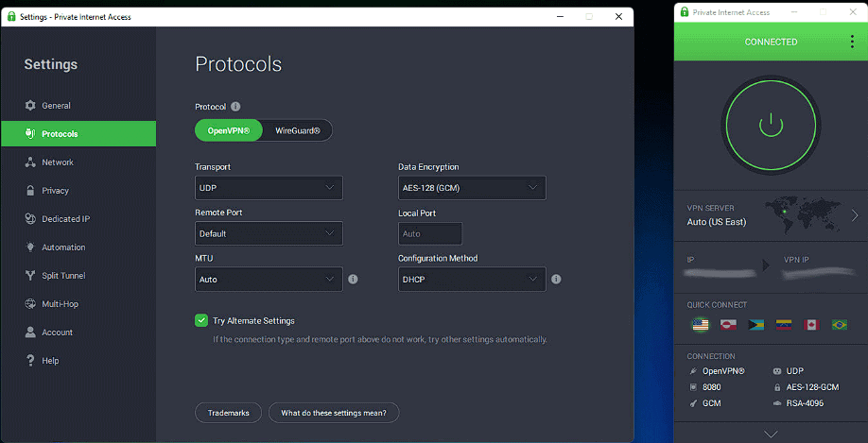Screen dimensions: 868x443
Task: Quick connect to the Bahamas flag
Action: 756,325
